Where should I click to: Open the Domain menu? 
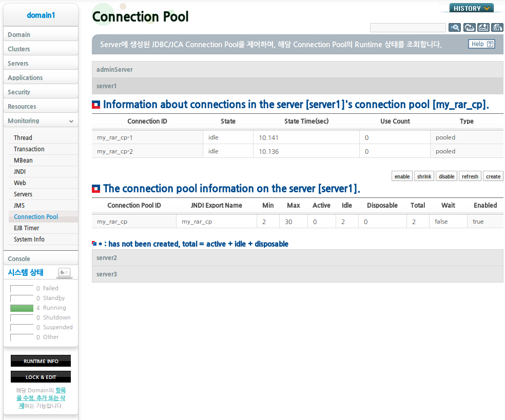click(x=41, y=34)
